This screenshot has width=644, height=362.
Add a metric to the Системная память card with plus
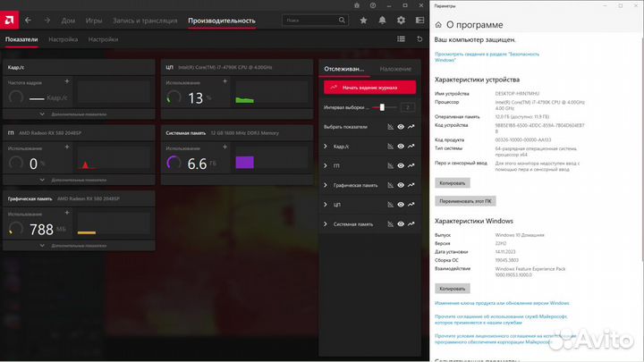click(225, 147)
